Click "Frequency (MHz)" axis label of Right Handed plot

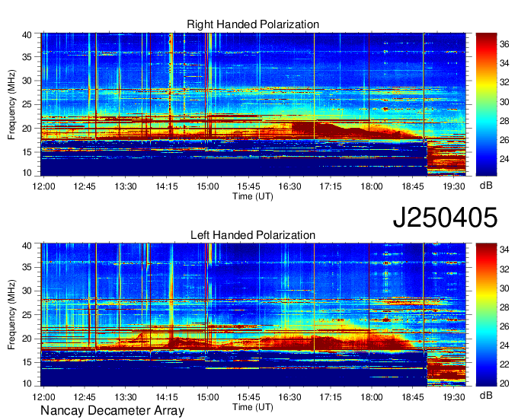(11, 104)
